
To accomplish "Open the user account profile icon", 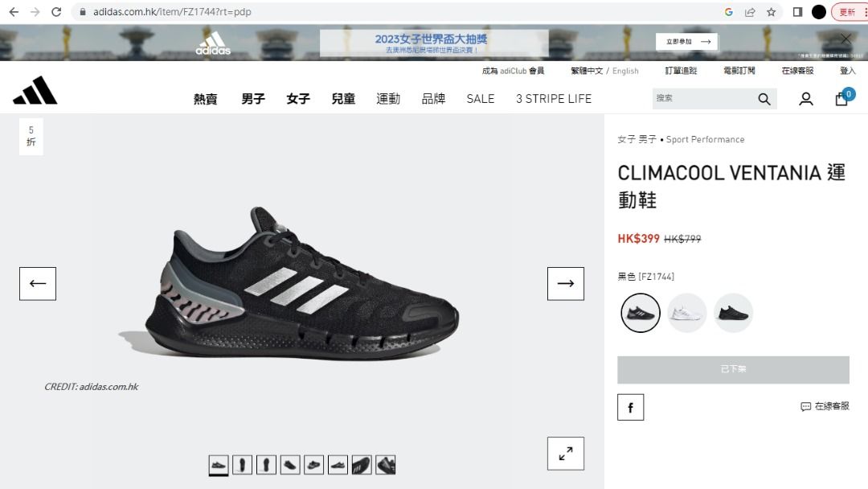I will 806,99.
